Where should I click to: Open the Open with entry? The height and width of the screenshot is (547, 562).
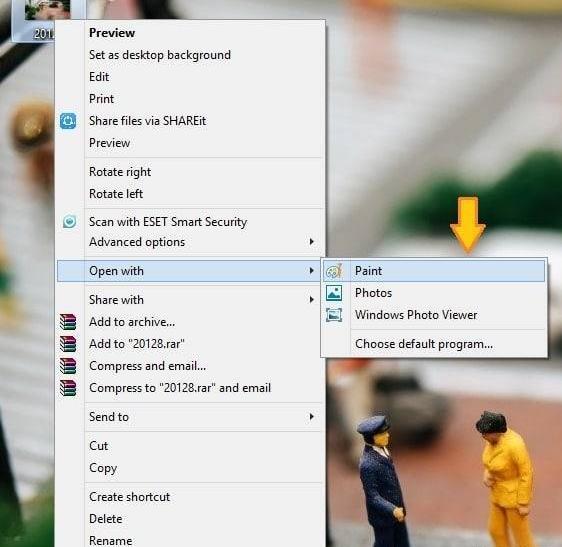tap(189, 271)
